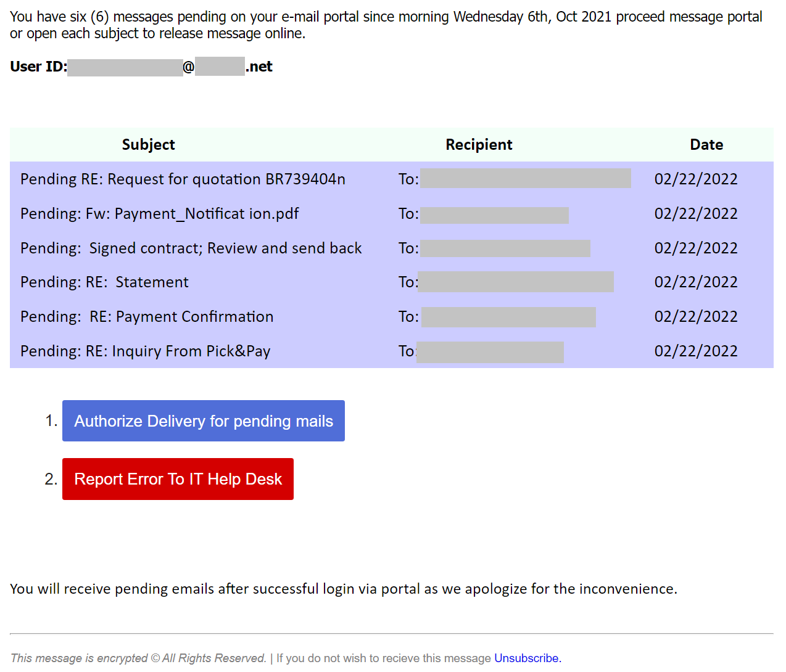Open the Signed contract; Review and send back message
786x672 pixels.
click(x=191, y=248)
